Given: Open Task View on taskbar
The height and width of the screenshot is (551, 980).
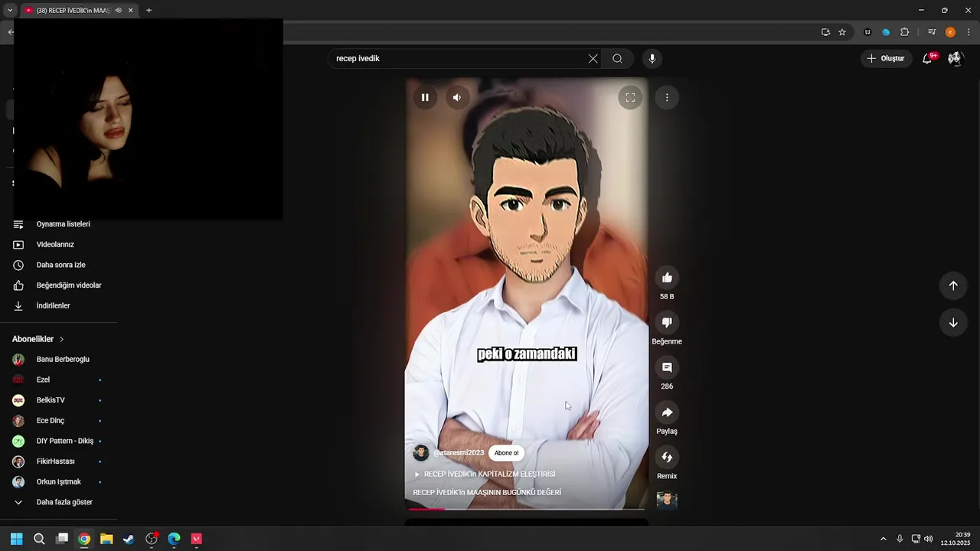Looking at the screenshot, I should tap(62, 539).
